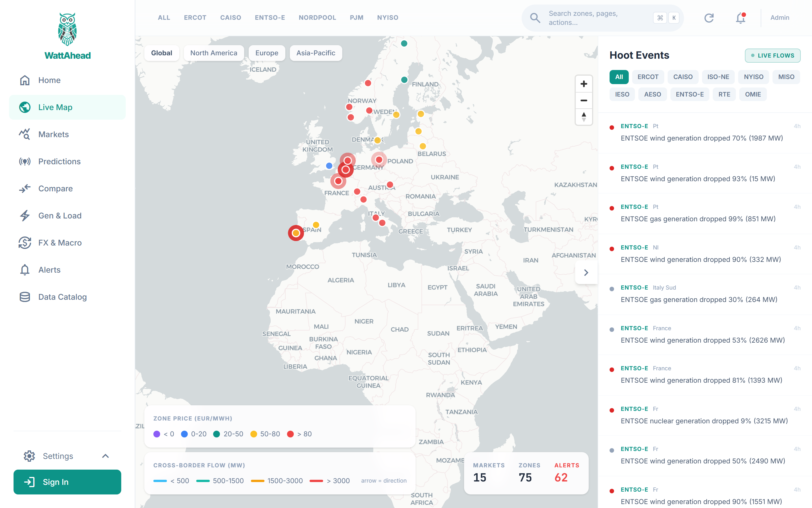Filter Hoot Events by NYISO chip
This screenshot has height=508, width=812.
pyautogui.click(x=754, y=77)
